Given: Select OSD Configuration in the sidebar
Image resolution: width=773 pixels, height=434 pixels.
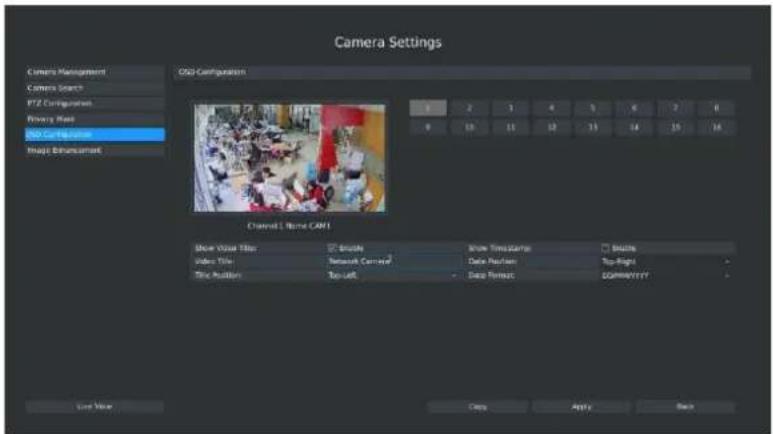Looking at the screenshot, I should click(95, 135).
